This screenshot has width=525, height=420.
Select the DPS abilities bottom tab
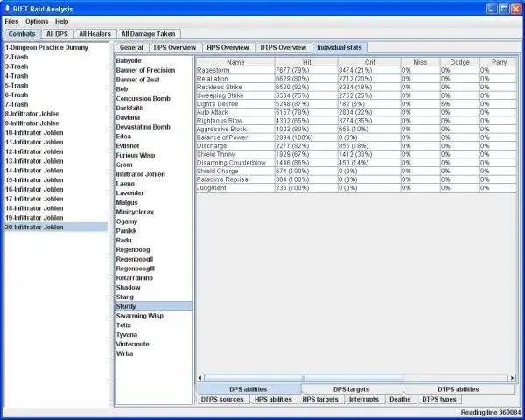click(248, 389)
